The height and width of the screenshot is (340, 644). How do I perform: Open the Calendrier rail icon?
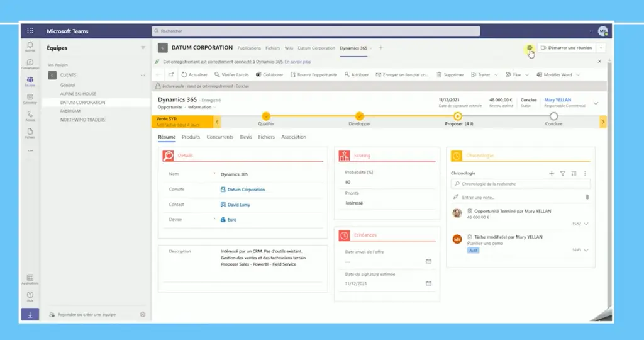[30, 99]
